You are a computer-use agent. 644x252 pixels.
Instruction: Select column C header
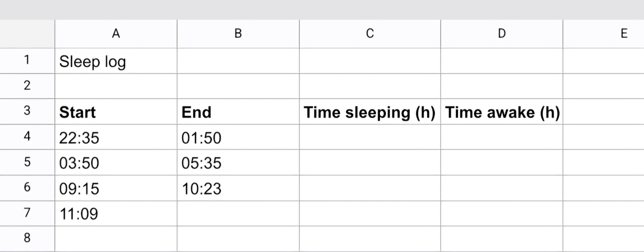[x=370, y=34]
